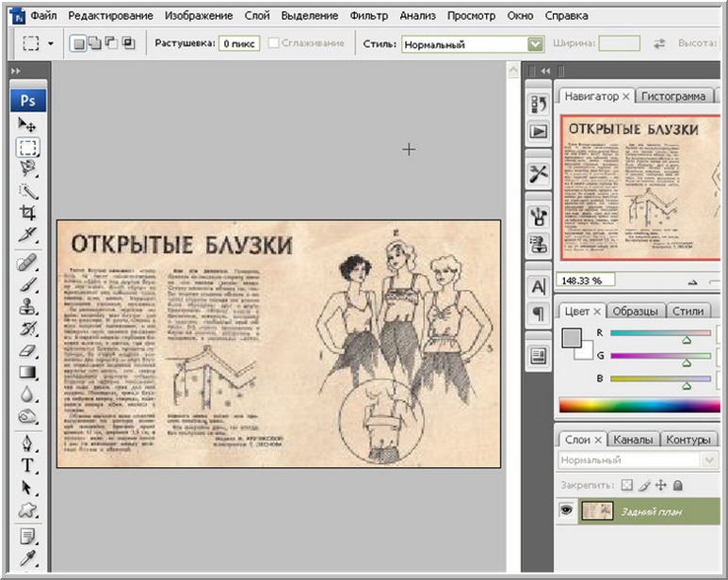Select the Pen tool
728x580 pixels.
[28, 442]
